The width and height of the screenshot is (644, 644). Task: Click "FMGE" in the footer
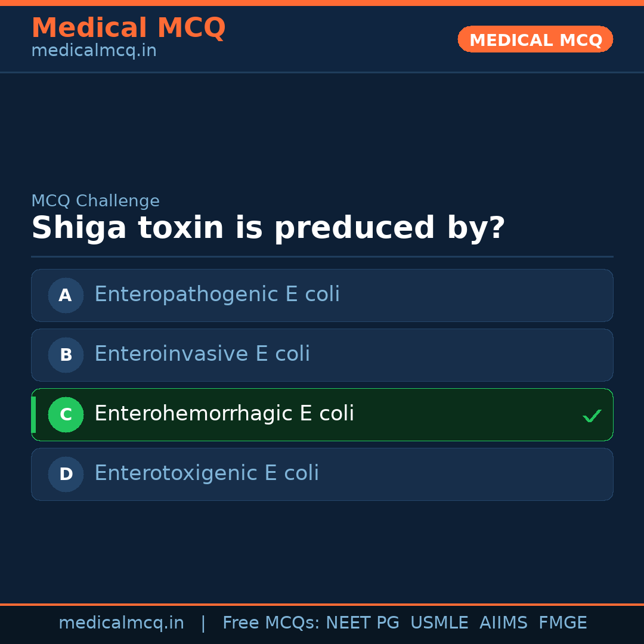(x=563, y=623)
